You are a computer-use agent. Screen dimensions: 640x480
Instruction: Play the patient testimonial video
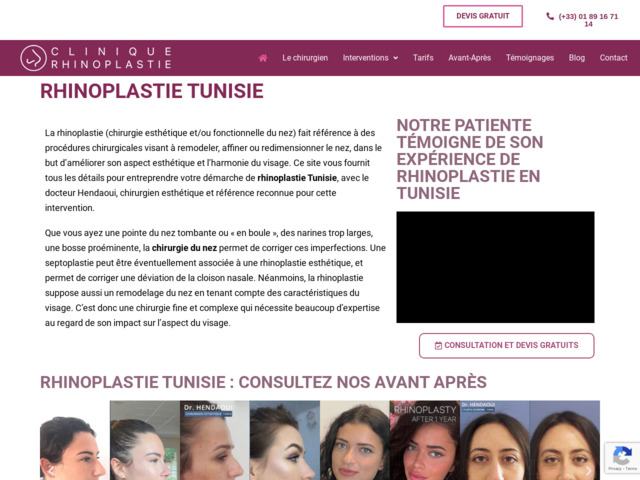pos(495,267)
